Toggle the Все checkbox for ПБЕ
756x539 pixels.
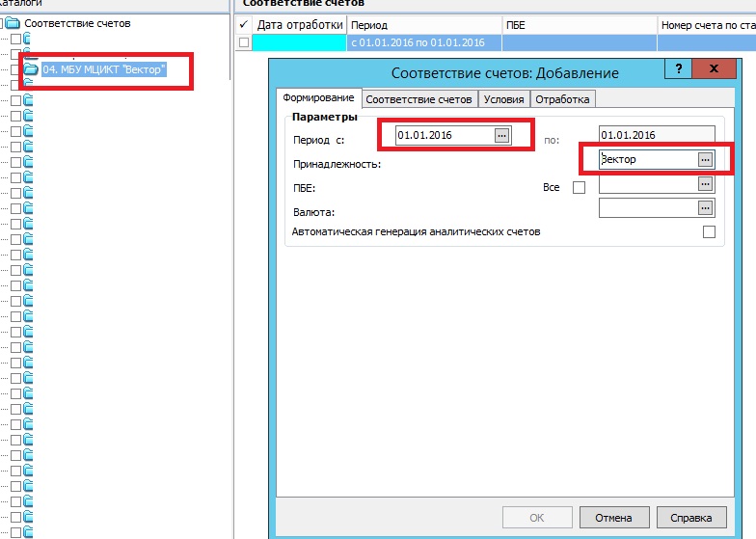point(579,187)
